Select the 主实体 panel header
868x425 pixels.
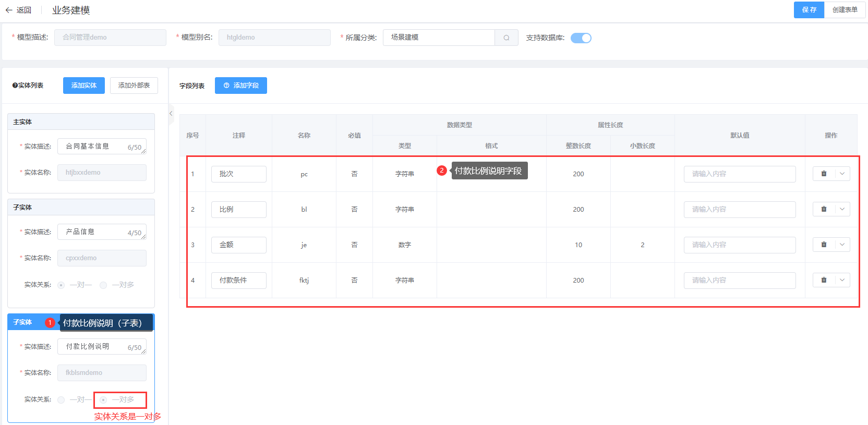[81, 122]
